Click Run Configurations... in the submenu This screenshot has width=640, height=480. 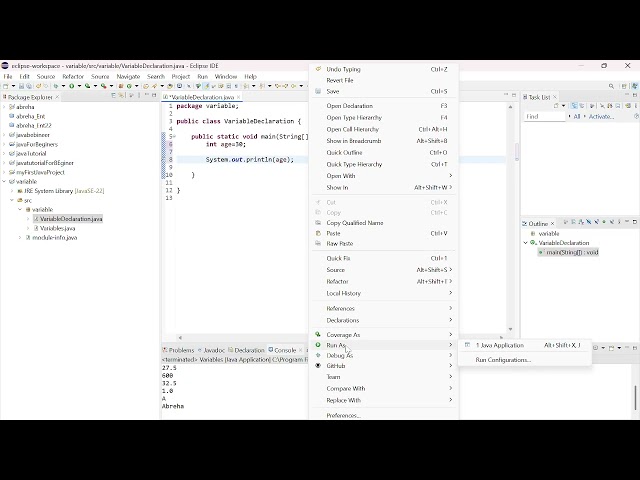click(524, 360)
